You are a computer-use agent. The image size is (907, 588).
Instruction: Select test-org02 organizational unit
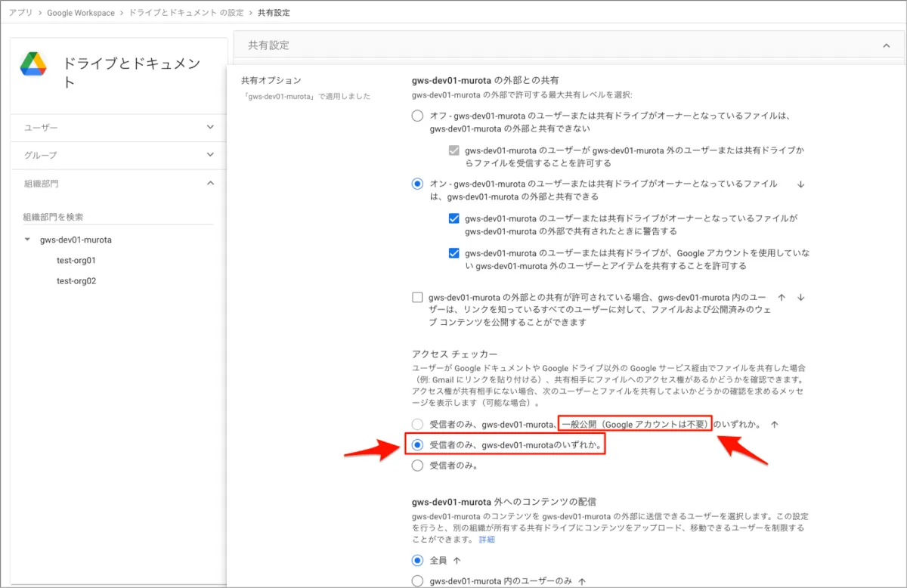pyautogui.click(x=76, y=280)
